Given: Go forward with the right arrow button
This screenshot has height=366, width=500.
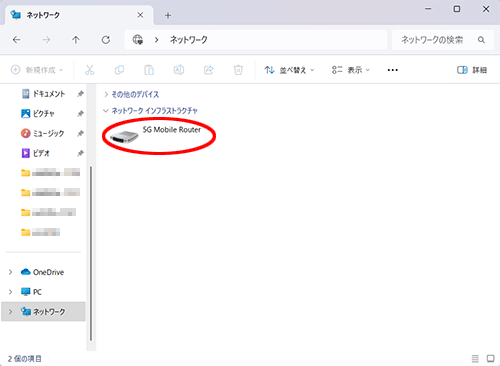Looking at the screenshot, I should (46, 40).
